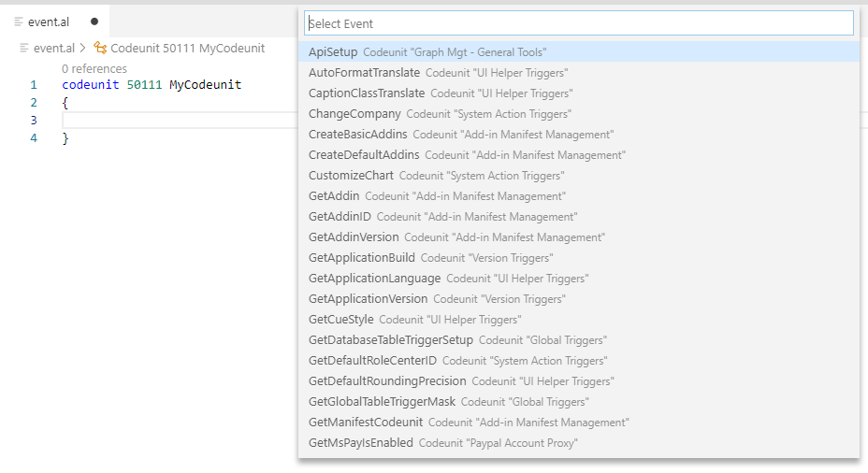
Task: Click file icon in breadcrumb
Action: (x=24, y=48)
